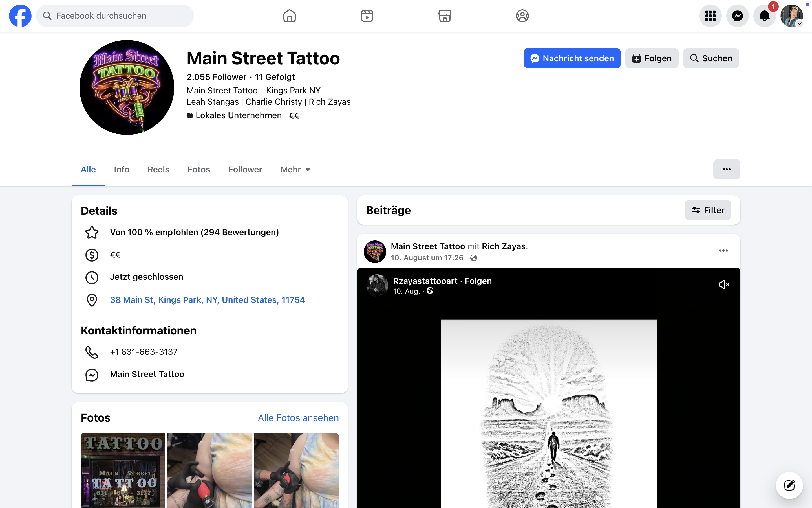
Task: Open the account profile picture menu
Action: [791, 16]
